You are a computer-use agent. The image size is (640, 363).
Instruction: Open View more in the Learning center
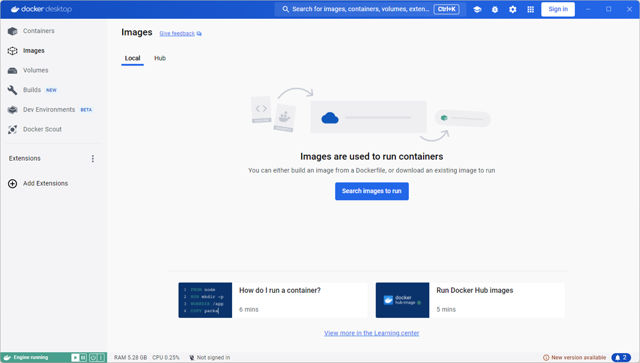[x=372, y=333]
